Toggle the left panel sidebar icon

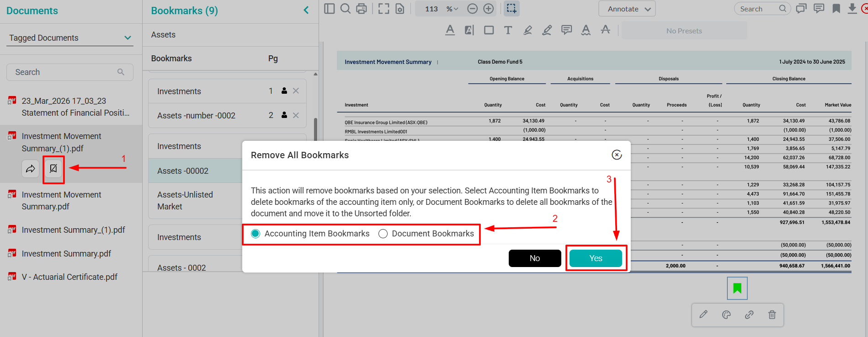pos(329,9)
